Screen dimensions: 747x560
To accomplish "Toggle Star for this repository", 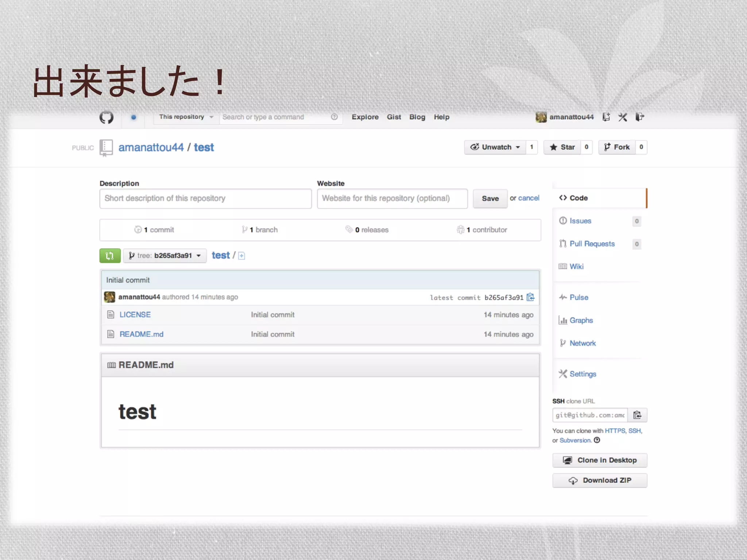I will (x=562, y=147).
